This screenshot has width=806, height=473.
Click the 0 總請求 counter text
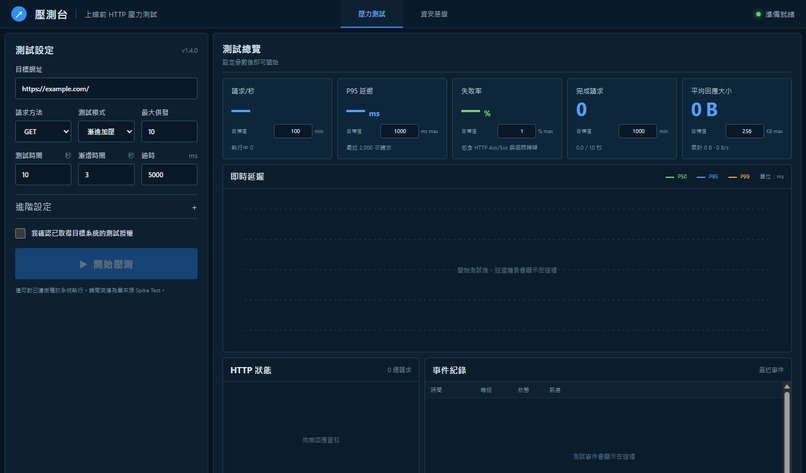(x=399, y=370)
